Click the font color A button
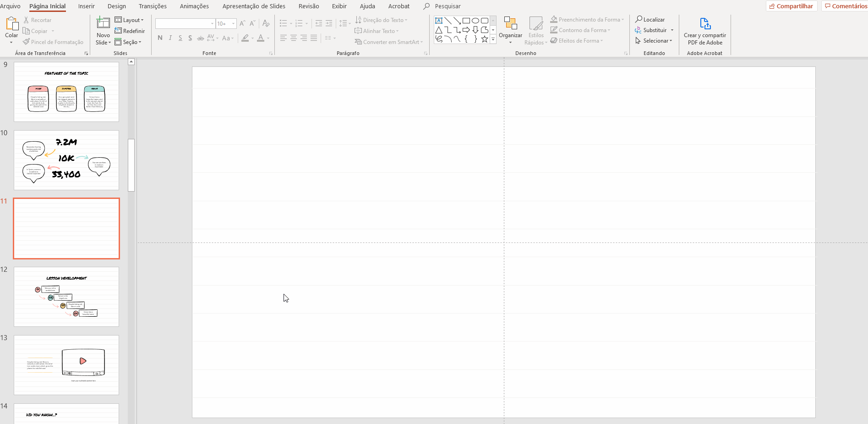 click(x=261, y=38)
